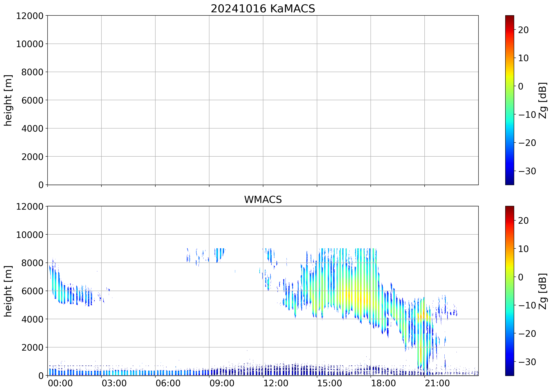Click the top plot's 'height [m]' axis label
This screenshot has height=392, width=552.
click(8, 100)
